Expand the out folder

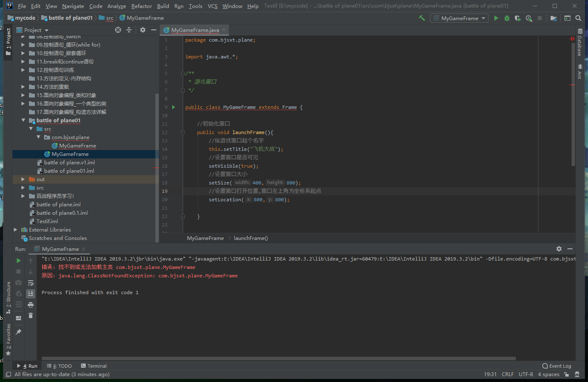pos(23,179)
